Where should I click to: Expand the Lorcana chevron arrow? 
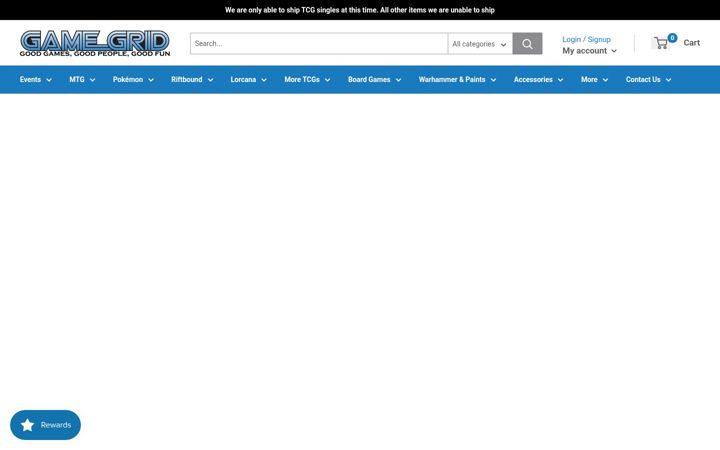point(264,80)
